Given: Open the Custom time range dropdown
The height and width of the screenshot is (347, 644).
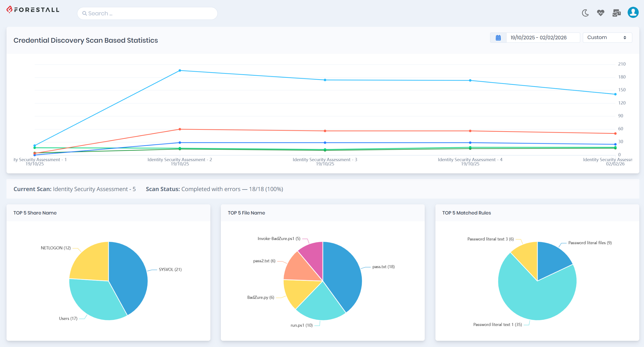Looking at the screenshot, I should click(x=607, y=37).
